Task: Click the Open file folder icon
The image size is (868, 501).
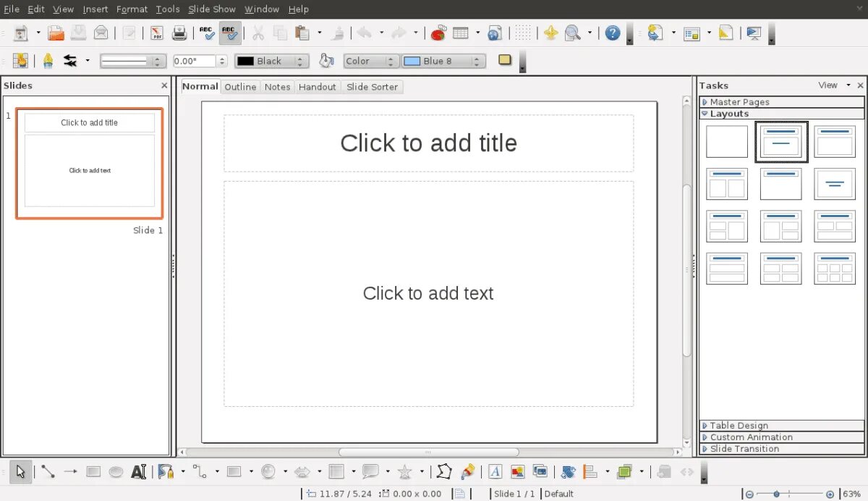Action: click(x=56, y=33)
